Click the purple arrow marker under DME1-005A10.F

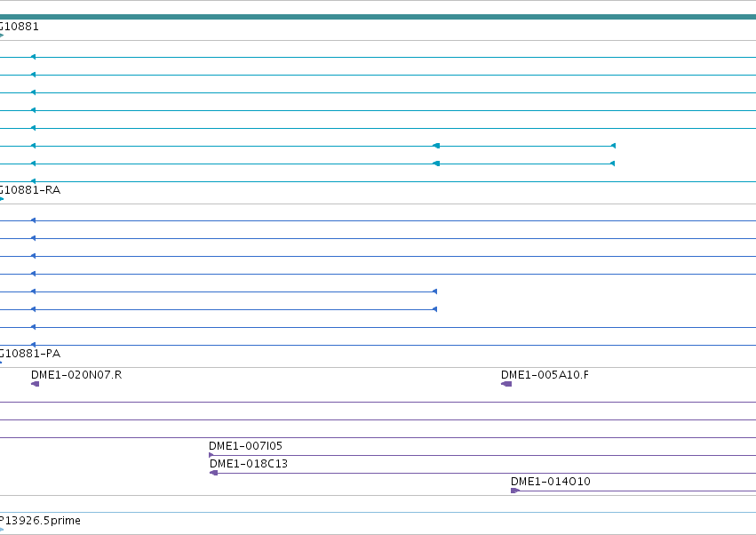(506, 384)
